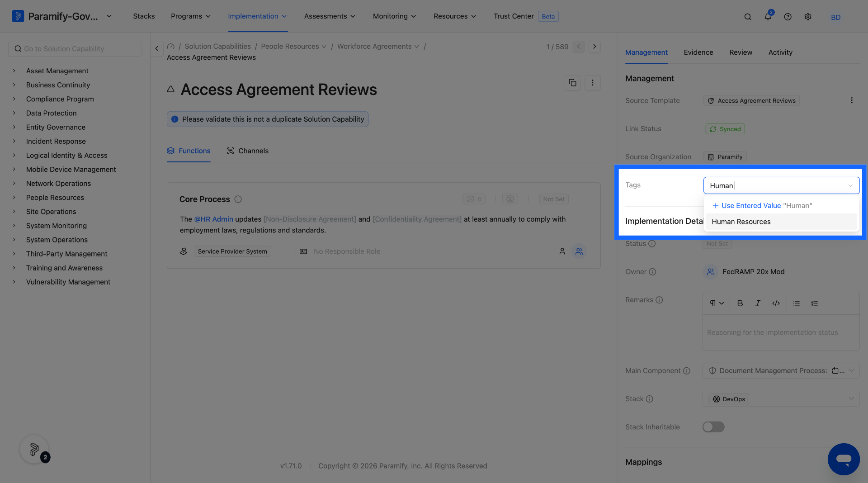868x483 pixels.
Task: Click the Synced link status badge
Action: coord(725,129)
